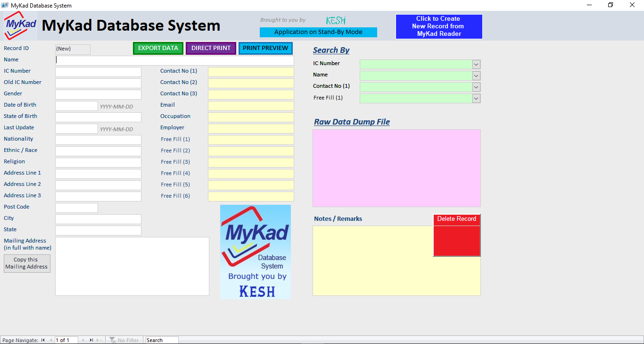Click the Search box in navigation bar
The height and width of the screenshot is (344, 644).
click(x=162, y=340)
